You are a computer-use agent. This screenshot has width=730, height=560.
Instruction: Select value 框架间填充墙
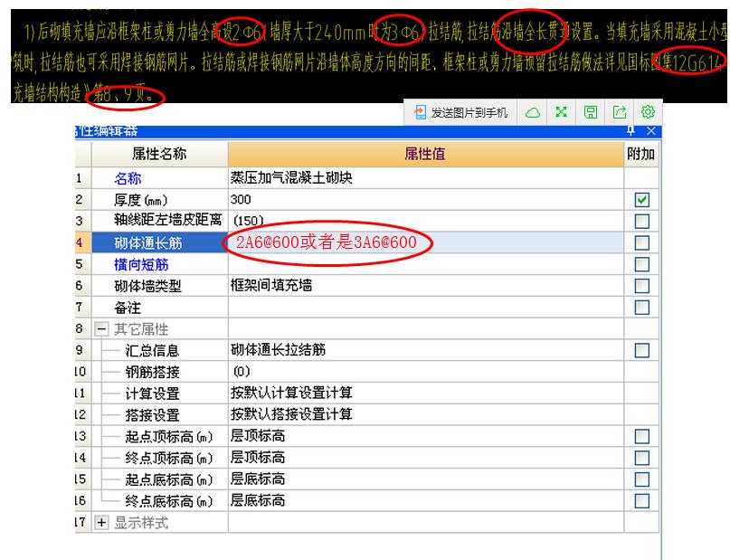pyautogui.click(x=271, y=285)
